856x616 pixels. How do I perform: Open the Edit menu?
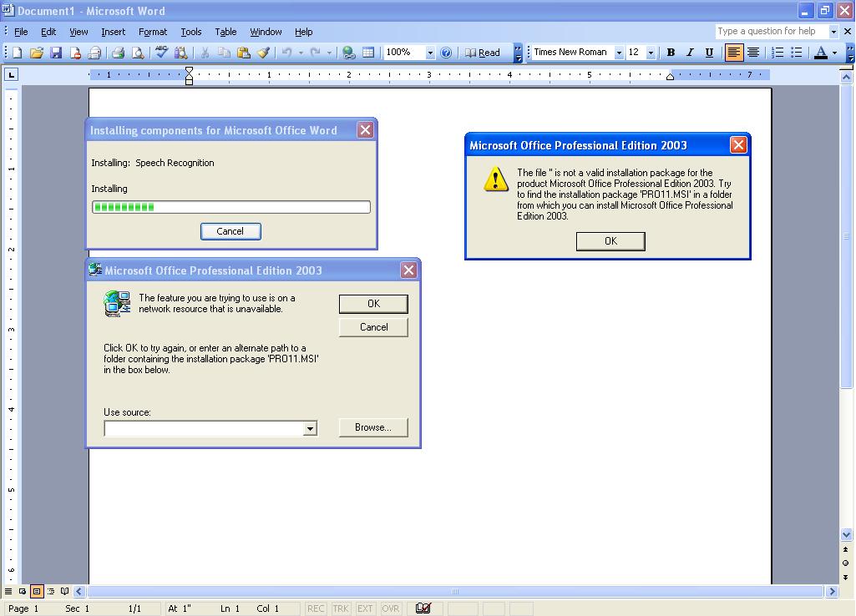pos(48,32)
